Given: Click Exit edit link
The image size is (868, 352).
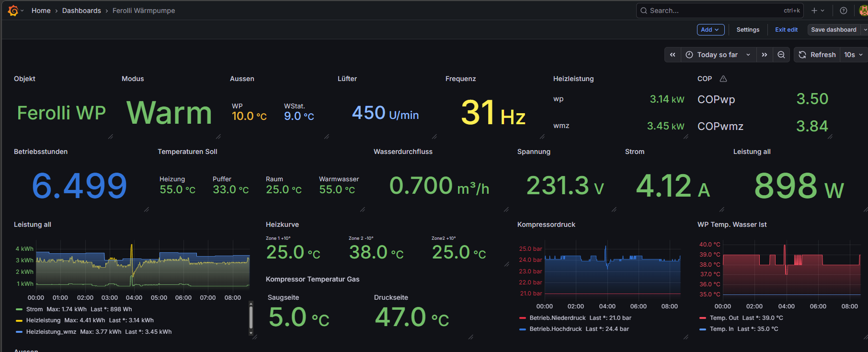Looking at the screenshot, I should tap(786, 30).
